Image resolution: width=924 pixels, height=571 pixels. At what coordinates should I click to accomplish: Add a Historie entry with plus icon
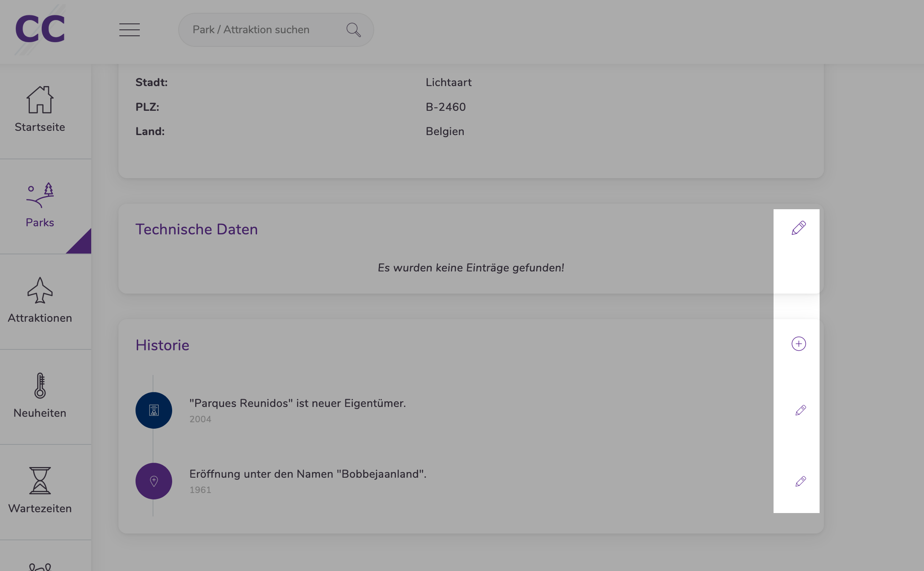point(799,344)
